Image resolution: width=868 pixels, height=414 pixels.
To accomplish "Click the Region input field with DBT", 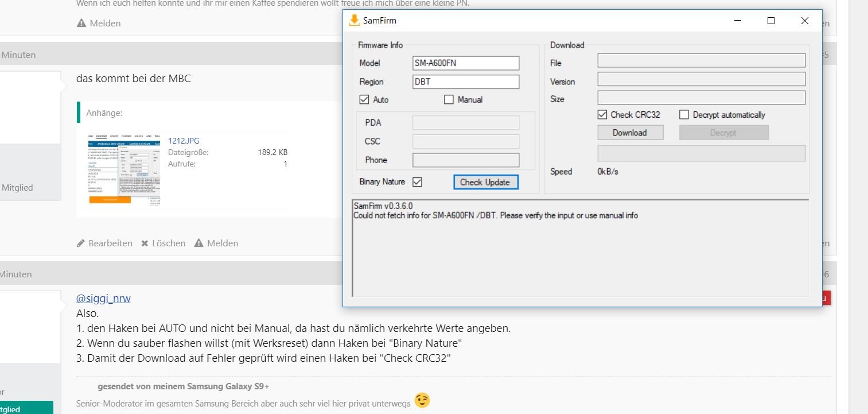I will (466, 82).
